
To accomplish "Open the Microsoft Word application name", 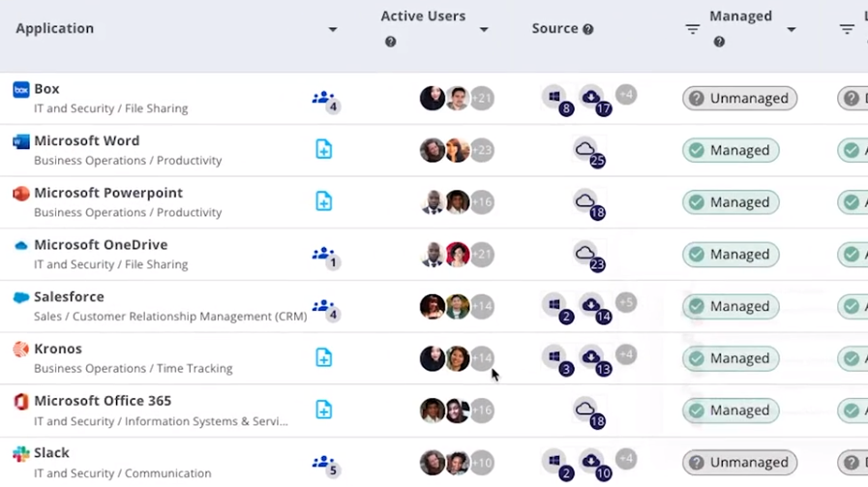I will coord(87,140).
